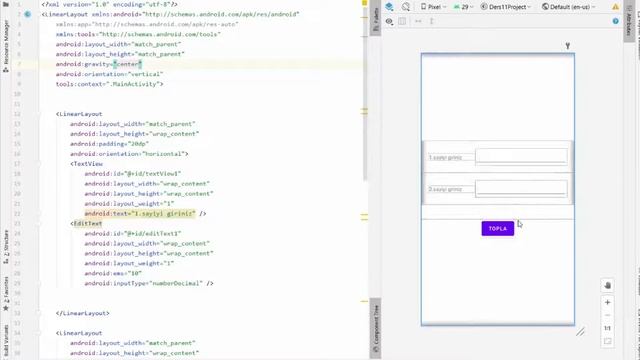Open the Favorites tool window tab
640x360 pixels.
(x=6, y=294)
